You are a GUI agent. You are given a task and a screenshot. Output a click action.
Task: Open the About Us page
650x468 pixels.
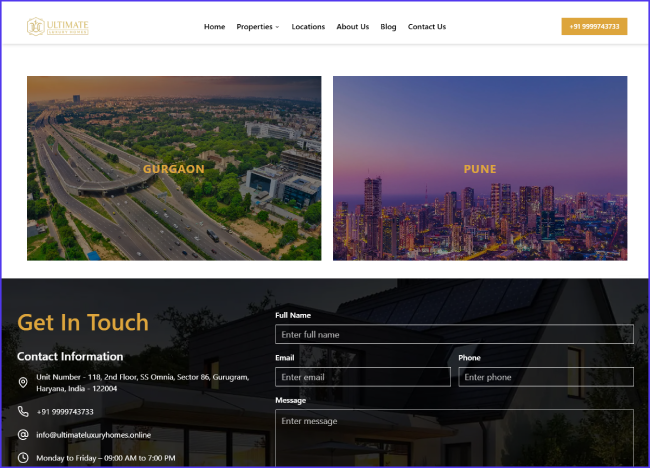(353, 27)
